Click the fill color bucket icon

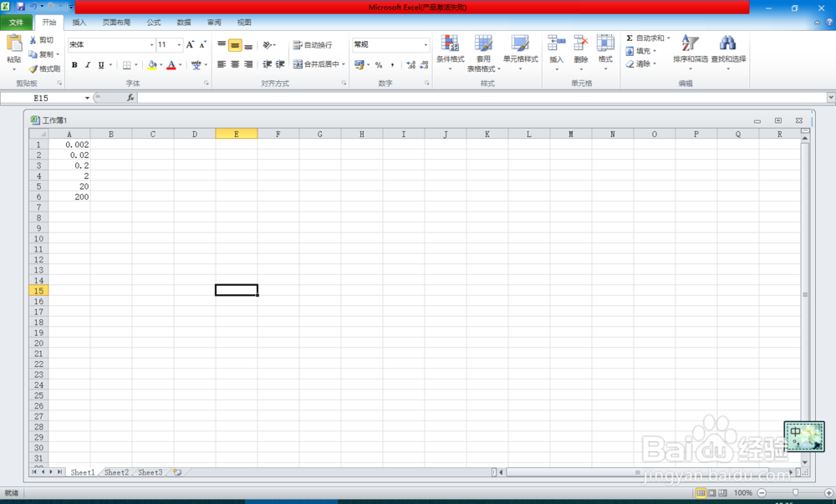[152, 65]
